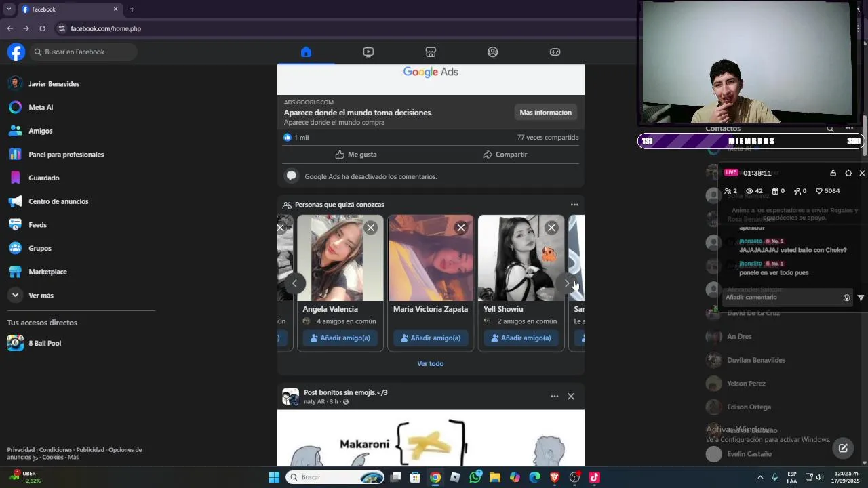868x488 pixels.
Task: Click the Cookies footer link
Action: click(53, 457)
